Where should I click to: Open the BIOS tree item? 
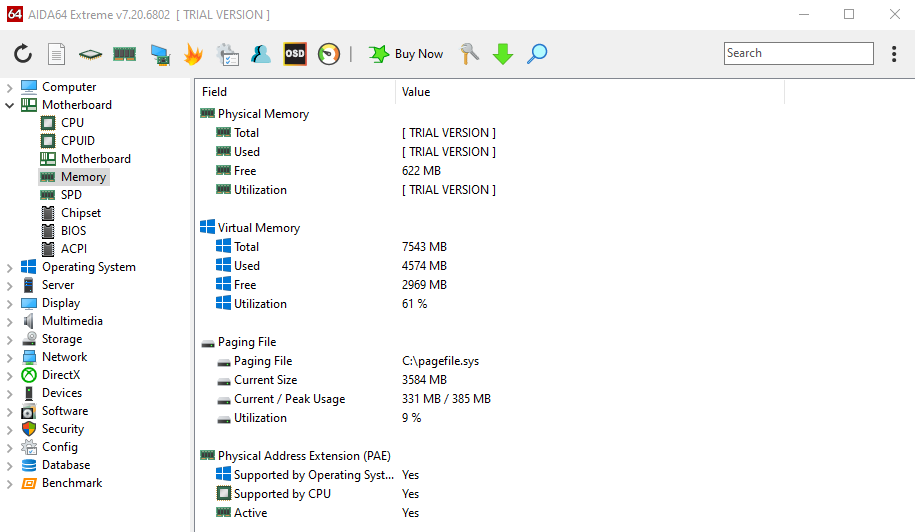point(74,231)
